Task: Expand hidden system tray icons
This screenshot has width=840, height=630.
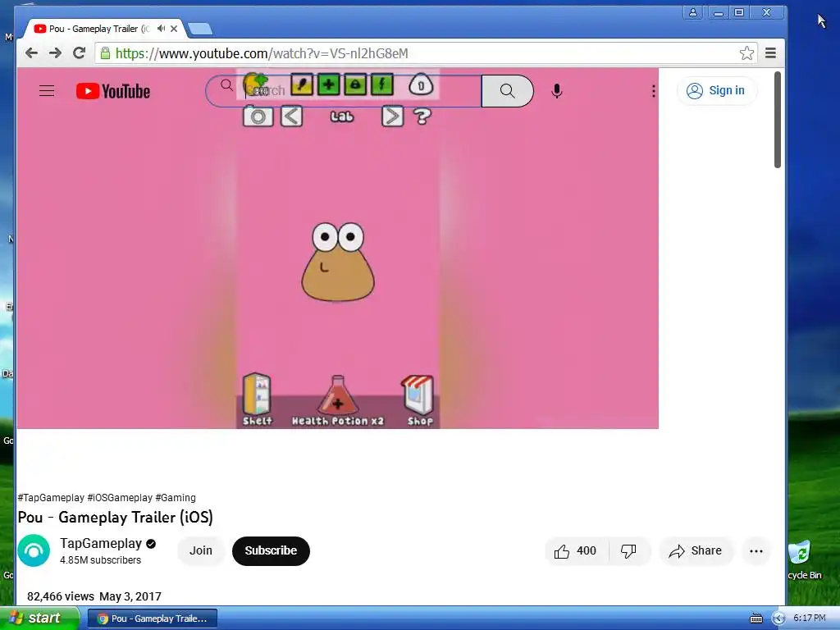Action: click(778, 619)
